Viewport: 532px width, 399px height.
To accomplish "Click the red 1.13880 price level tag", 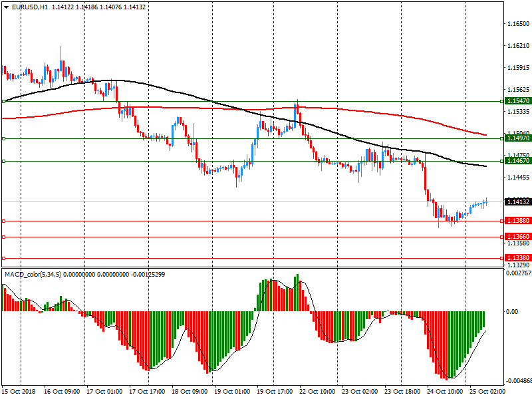I will 517,221.
